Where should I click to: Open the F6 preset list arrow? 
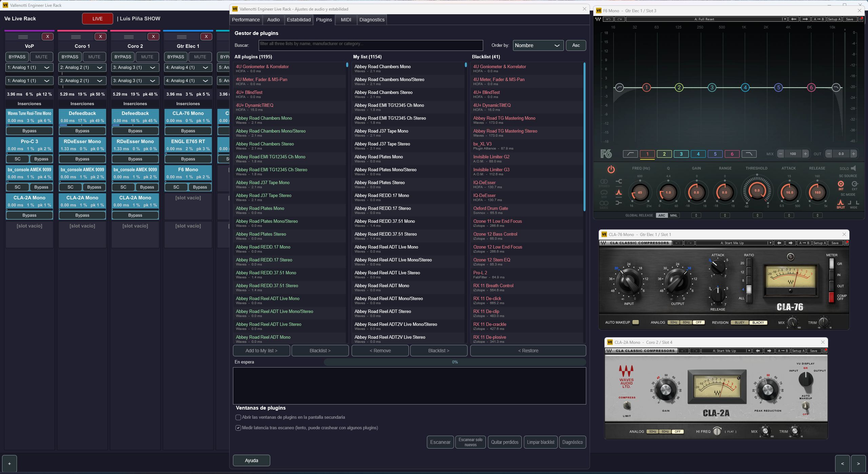(x=784, y=19)
